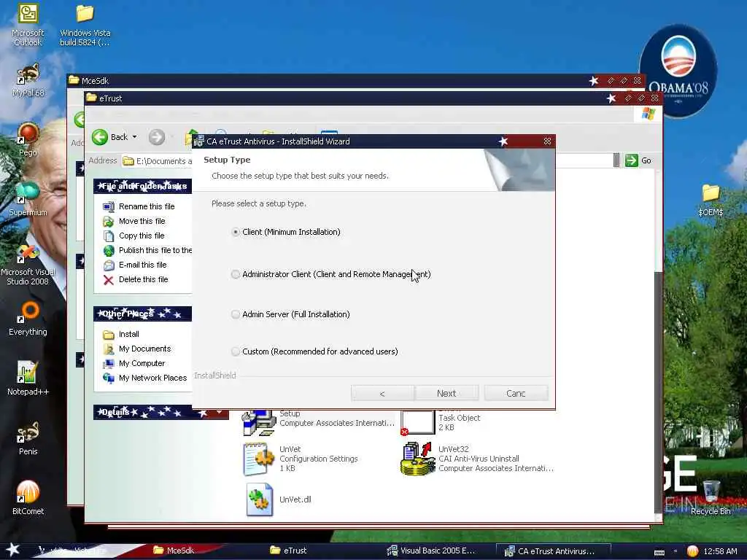747x560 pixels.
Task: Click the Windows flag logo in eTrust window
Action: [649, 114]
